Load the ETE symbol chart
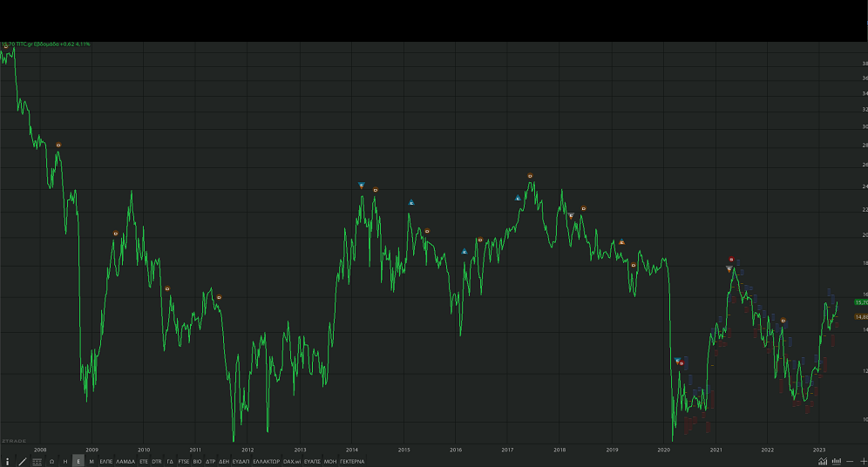The width and height of the screenshot is (868, 467). (x=144, y=462)
